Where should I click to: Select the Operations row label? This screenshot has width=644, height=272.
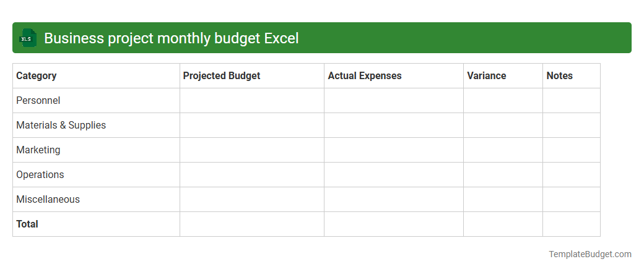click(40, 174)
